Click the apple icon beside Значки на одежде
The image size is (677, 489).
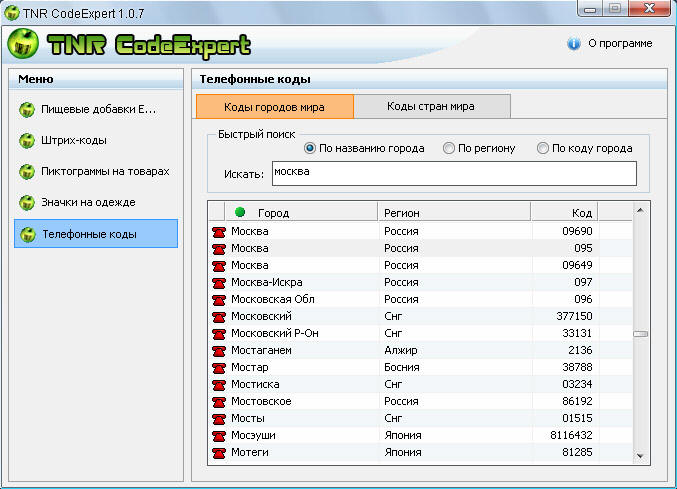pyautogui.click(x=27, y=202)
